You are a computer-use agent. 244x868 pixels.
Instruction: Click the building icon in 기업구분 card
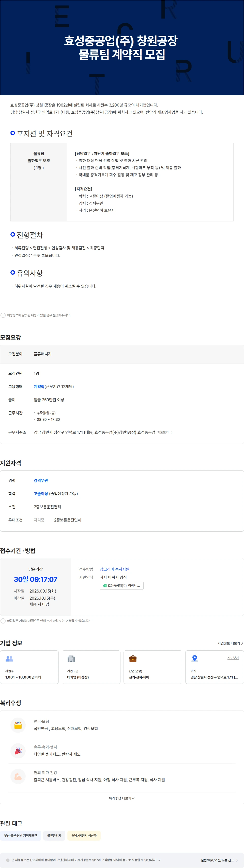tap(71, 659)
